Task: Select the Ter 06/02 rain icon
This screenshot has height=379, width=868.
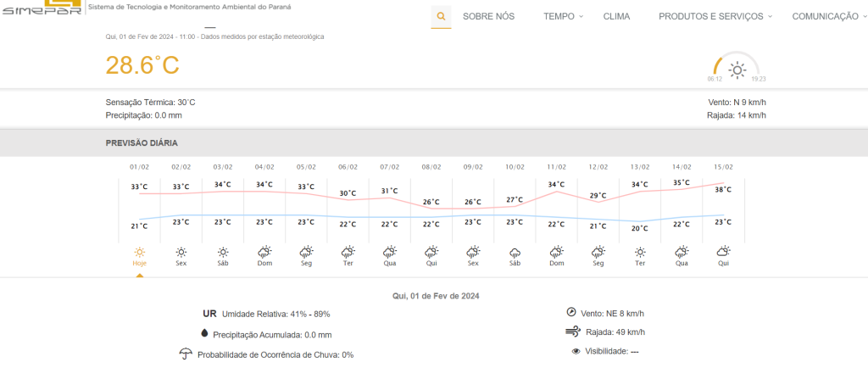Action: pyautogui.click(x=348, y=252)
